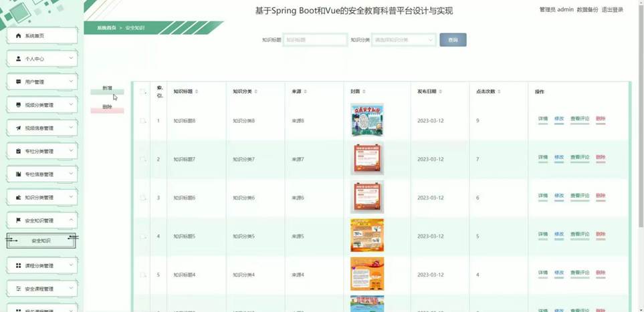Screen dimensions: 644x312
Task: Click the pink batch 删除 button left of the table
Action: [107, 108]
